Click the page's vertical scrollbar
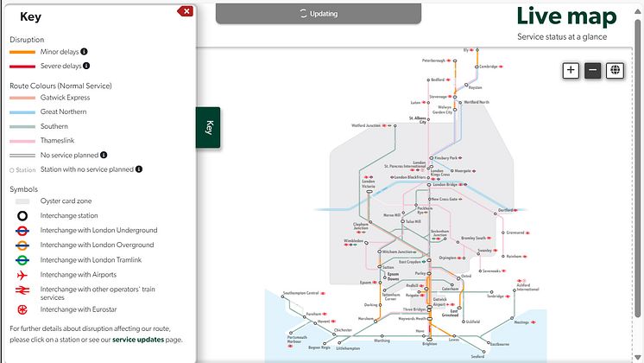644x363 pixels. (x=640, y=173)
